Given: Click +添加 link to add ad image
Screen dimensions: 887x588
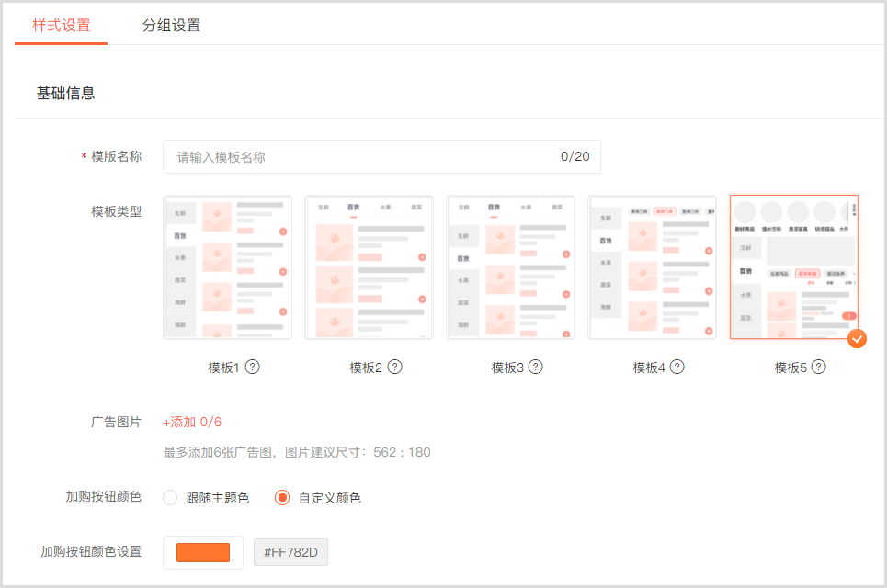Looking at the screenshot, I should tap(179, 422).
